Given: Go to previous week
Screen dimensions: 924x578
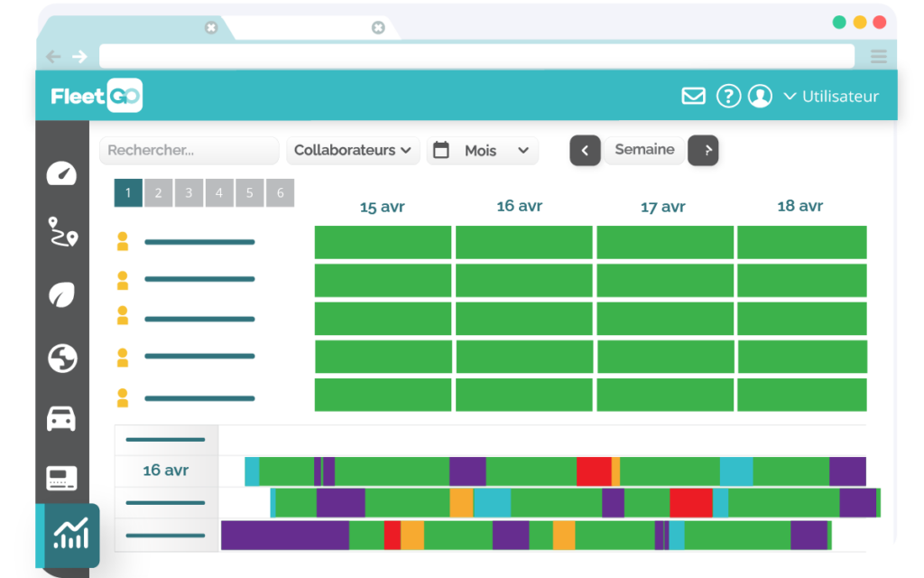Looking at the screenshot, I should [x=585, y=151].
